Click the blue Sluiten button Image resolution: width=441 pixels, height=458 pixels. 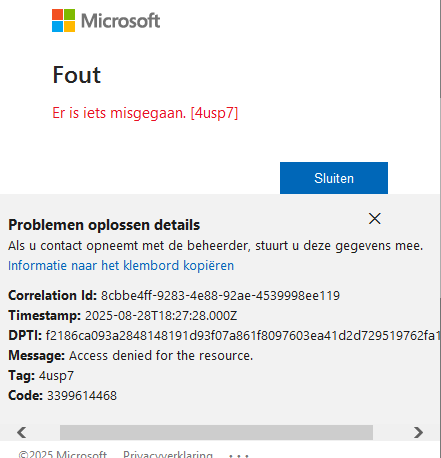click(x=334, y=178)
